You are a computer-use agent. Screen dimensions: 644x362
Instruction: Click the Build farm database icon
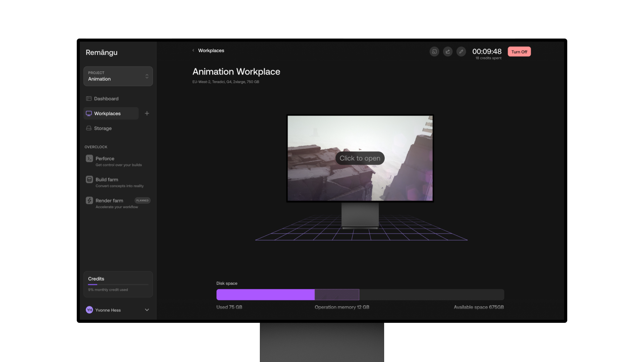pos(89,179)
